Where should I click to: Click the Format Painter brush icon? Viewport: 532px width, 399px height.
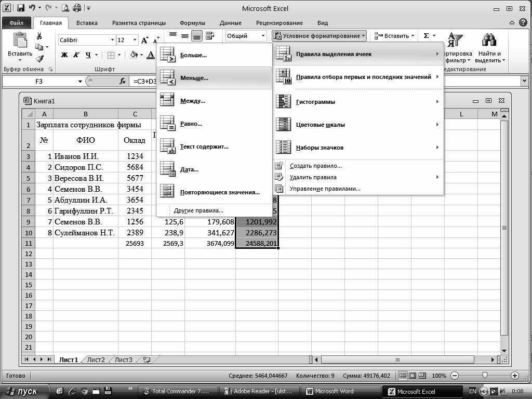[x=39, y=59]
